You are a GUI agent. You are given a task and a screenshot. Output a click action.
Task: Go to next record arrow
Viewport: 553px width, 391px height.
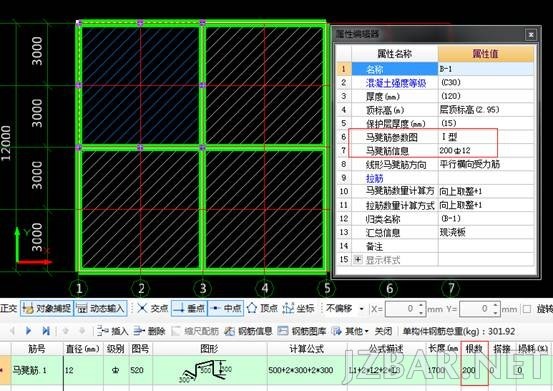pos(29,331)
